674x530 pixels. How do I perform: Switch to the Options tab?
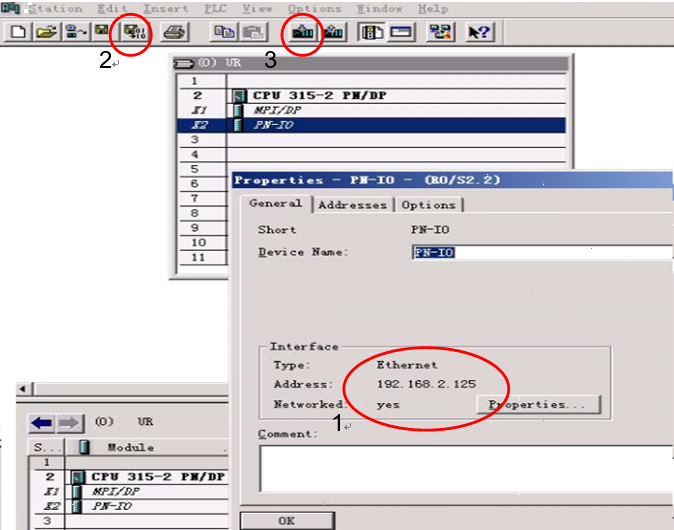click(429, 205)
